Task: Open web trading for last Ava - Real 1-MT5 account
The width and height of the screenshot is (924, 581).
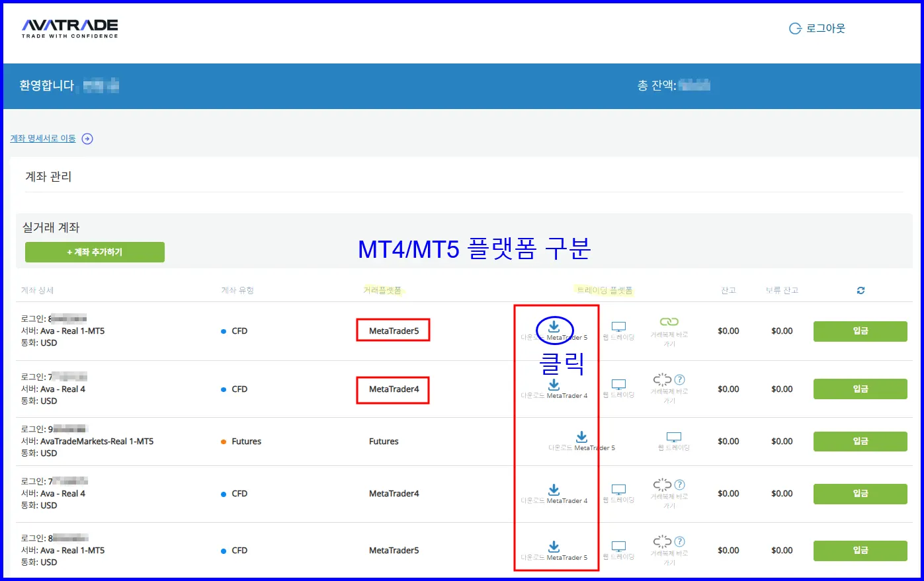Action: click(x=618, y=546)
